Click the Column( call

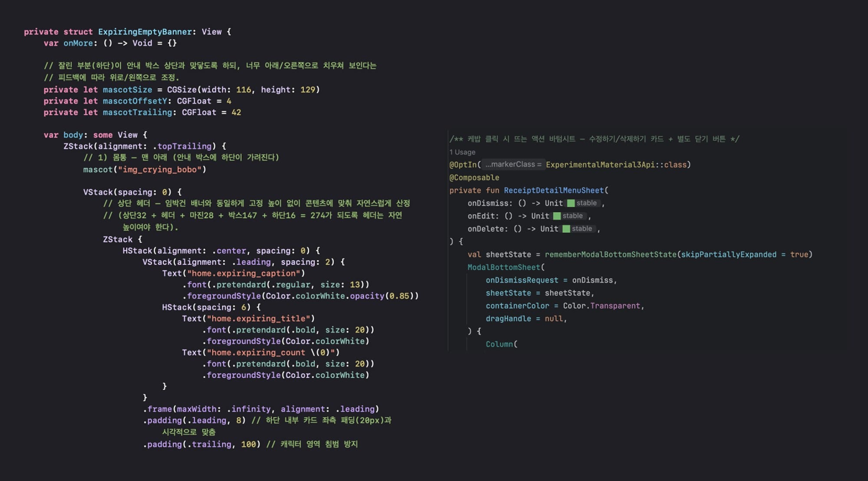click(501, 344)
